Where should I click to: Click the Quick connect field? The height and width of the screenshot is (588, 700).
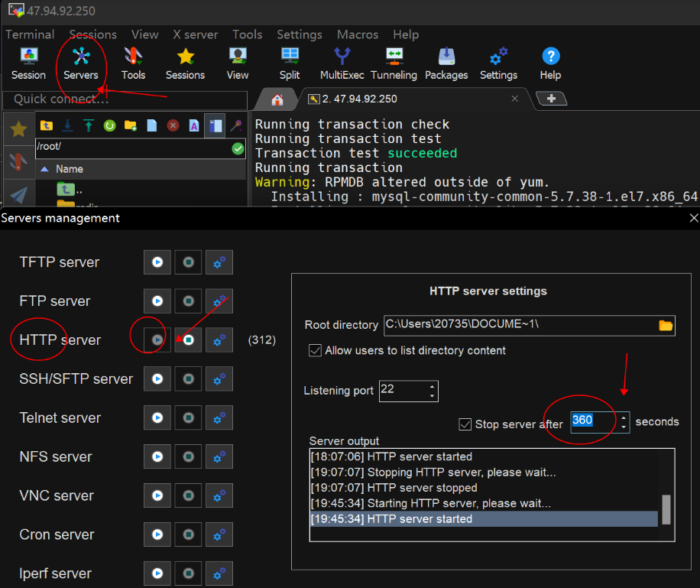click(x=125, y=99)
